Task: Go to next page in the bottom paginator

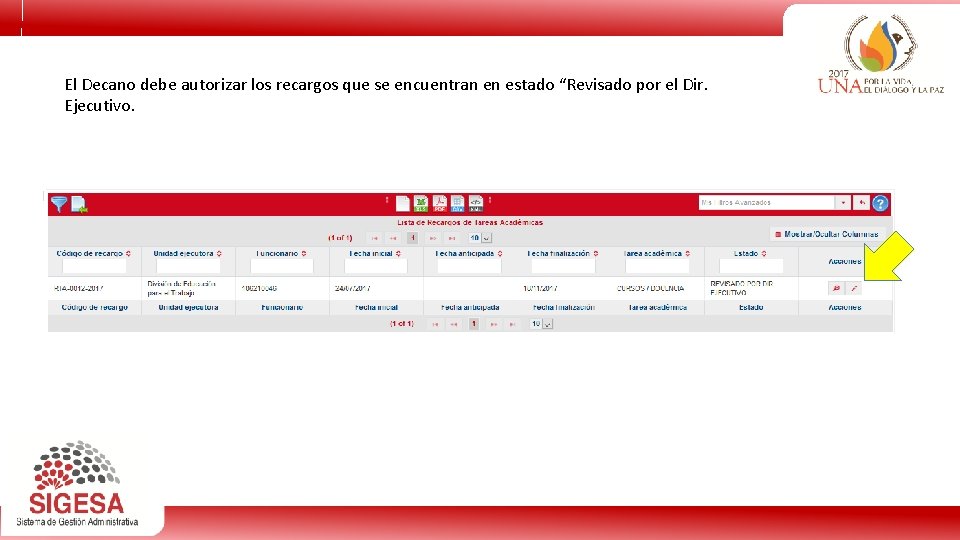Action: (x=493, y=324)
